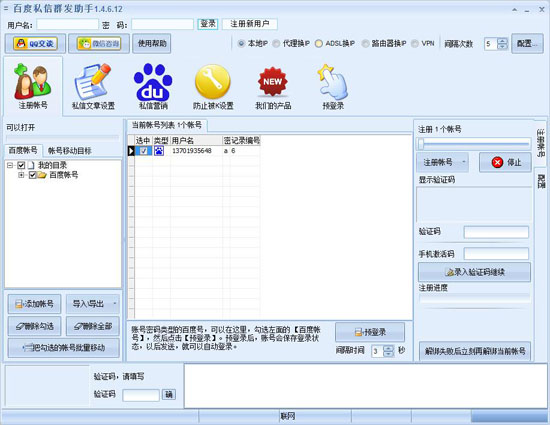Viewport: 550px width, 425px height.
Task: Click the 百度帐号 folder icon in tree
Action: 42,175
